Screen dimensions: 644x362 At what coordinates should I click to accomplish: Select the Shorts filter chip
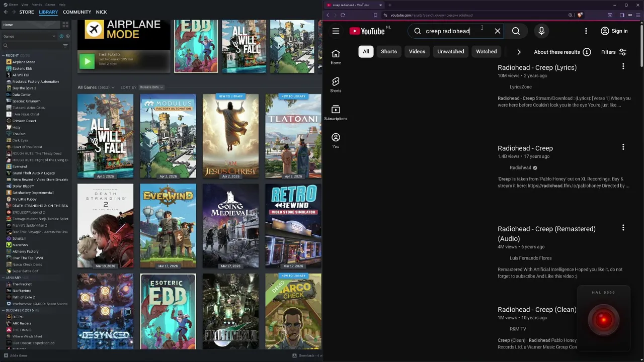[x=389, y=51]
